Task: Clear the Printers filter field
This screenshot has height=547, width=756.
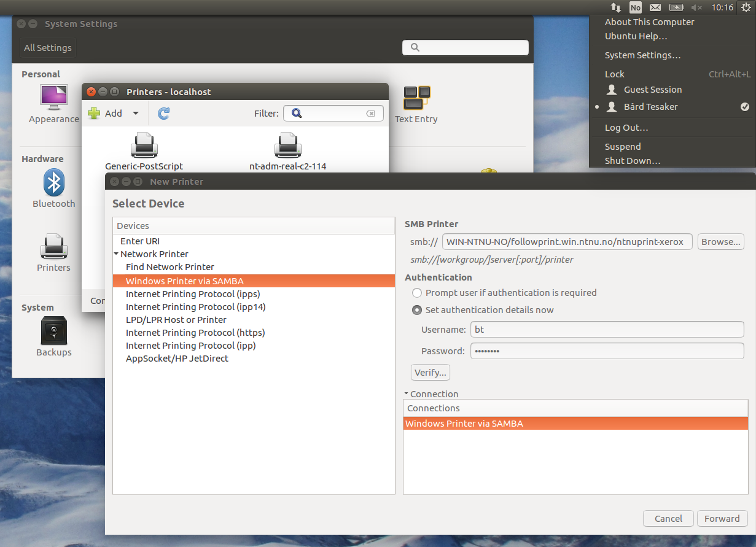Action: pyautogui.click(x=370, y=114)
